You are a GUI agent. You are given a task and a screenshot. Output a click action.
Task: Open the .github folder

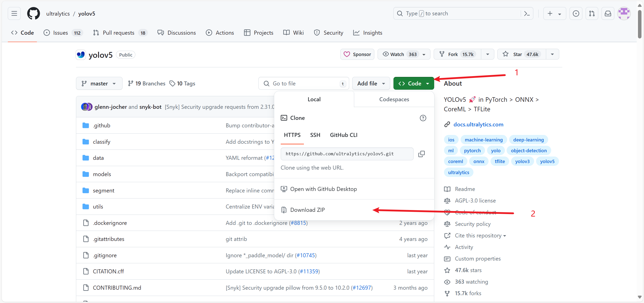[x=102, y=125]
